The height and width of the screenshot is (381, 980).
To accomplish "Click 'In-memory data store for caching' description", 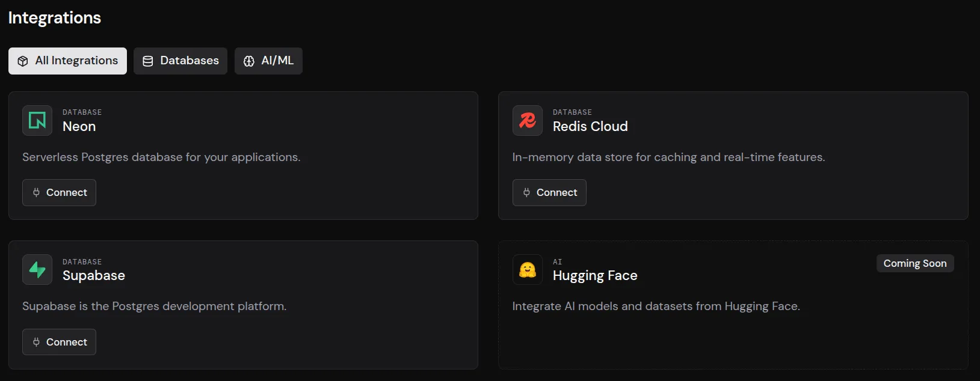I will click(668, 157).
